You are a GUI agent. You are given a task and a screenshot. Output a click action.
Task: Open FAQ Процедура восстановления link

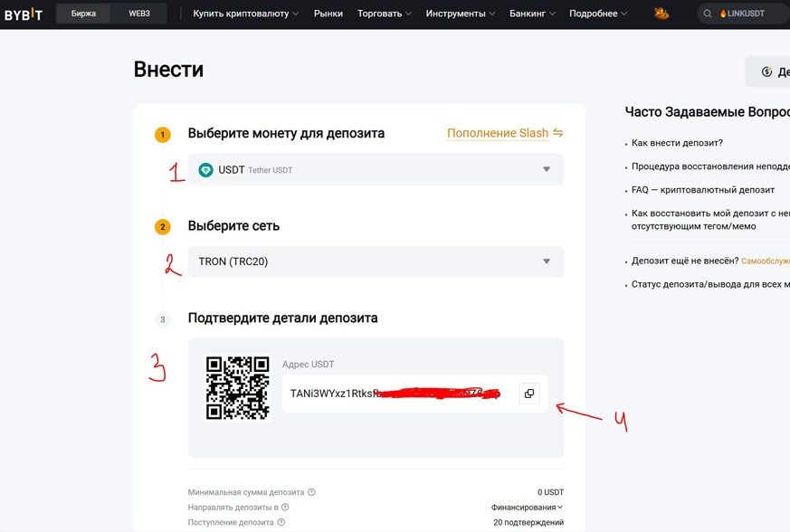(x=710, y=166)
